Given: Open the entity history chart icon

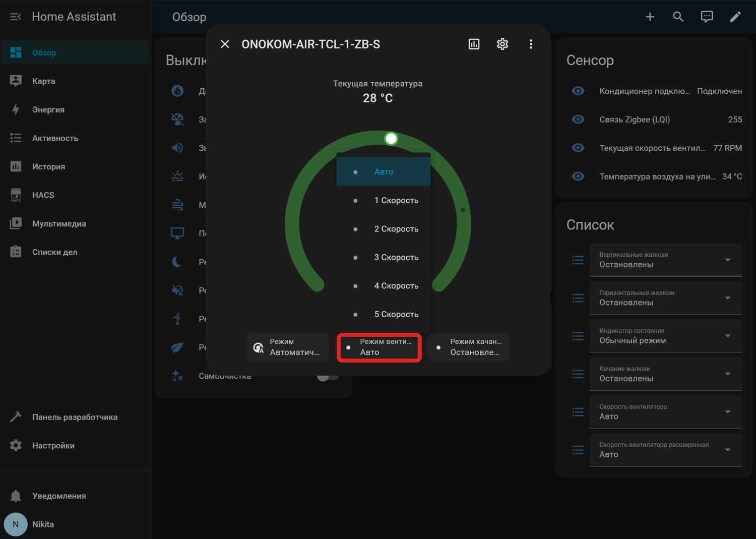Looking at the screenshot, I should [x=474, y=44].
